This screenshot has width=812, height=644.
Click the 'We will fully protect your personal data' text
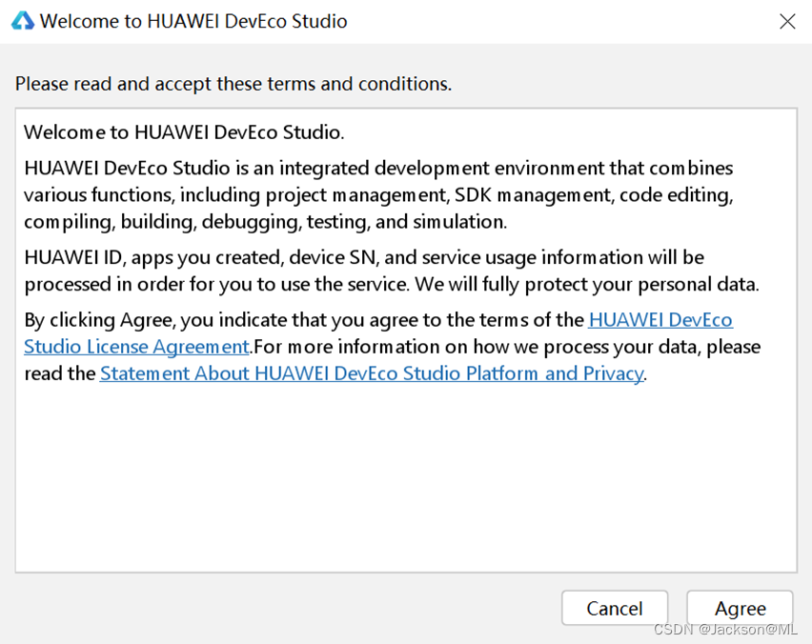[587, 284]
